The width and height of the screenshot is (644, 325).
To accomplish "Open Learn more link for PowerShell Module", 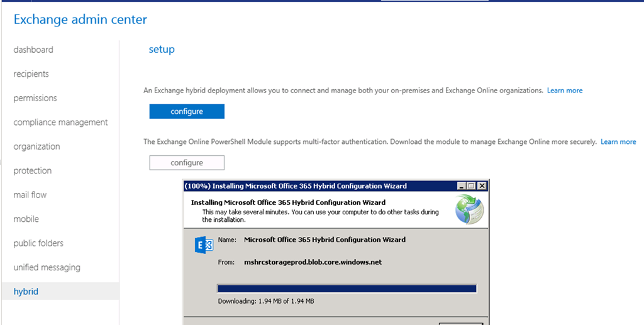I will pyautogui.click(x=618, y=141).
